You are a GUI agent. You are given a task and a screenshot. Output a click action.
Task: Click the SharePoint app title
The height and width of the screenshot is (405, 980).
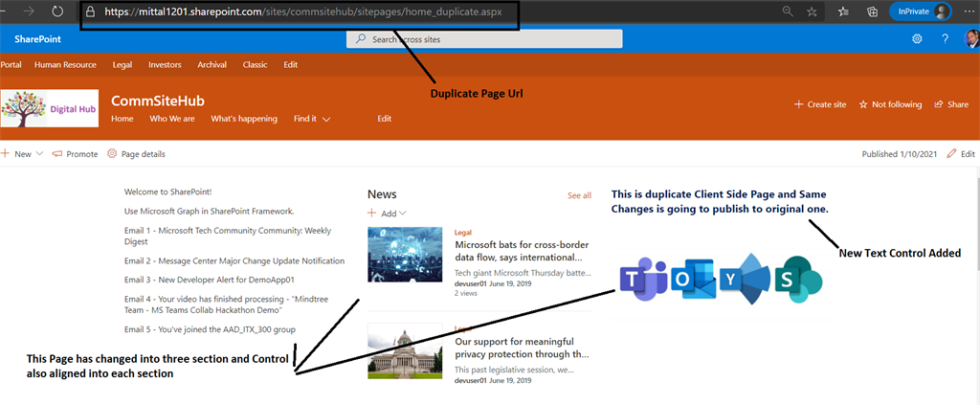[x=38, y=38]
